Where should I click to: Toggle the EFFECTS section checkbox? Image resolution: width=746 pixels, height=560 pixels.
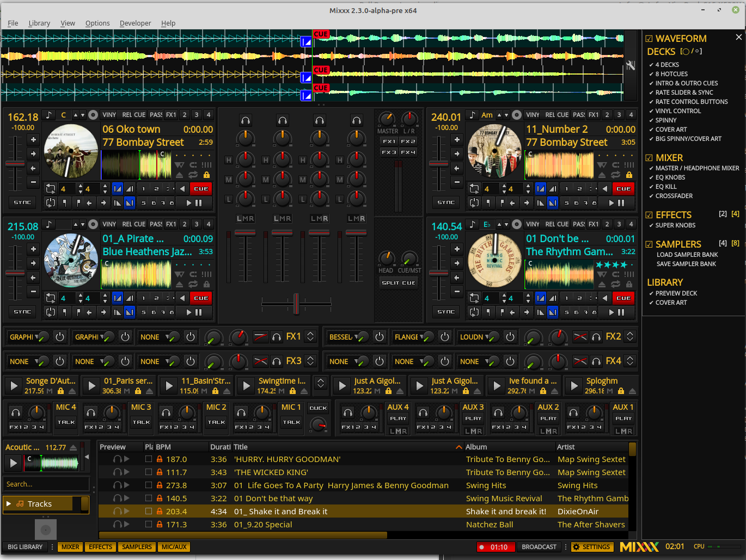pos(649,215)
